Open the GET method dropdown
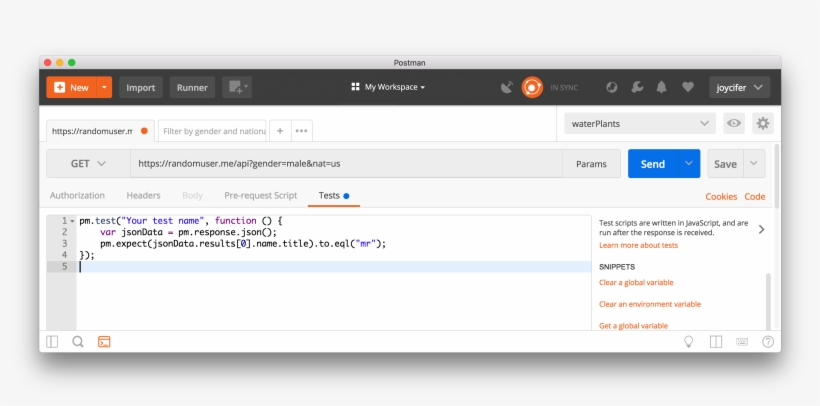The height and width of the screenshot is (406, 820). 88,164
